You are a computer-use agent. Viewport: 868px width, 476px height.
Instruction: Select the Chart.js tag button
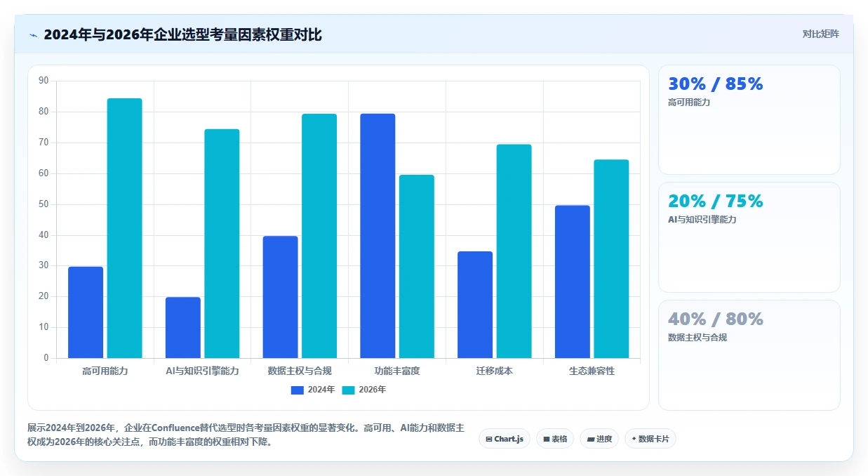tap(505, 439)
